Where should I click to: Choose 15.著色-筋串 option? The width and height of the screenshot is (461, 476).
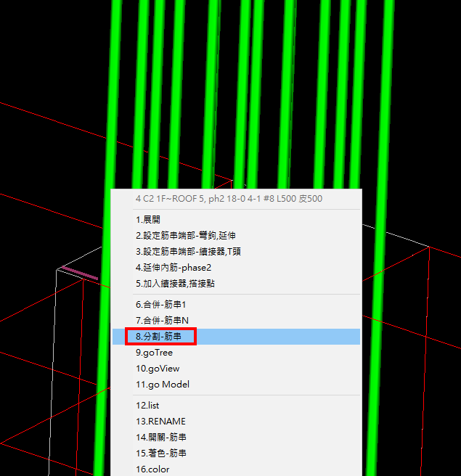click(236, 454)
